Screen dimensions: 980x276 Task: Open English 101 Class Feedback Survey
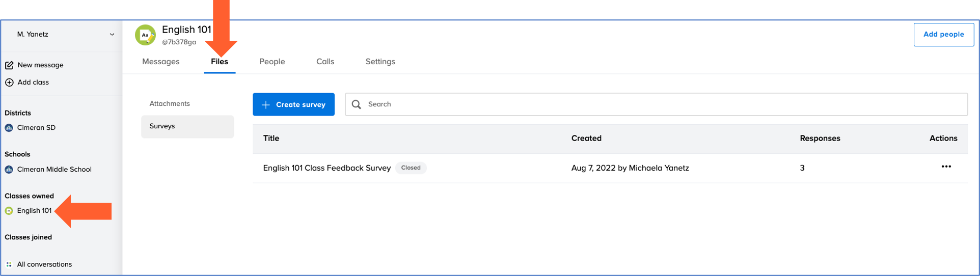coord(326,168)
